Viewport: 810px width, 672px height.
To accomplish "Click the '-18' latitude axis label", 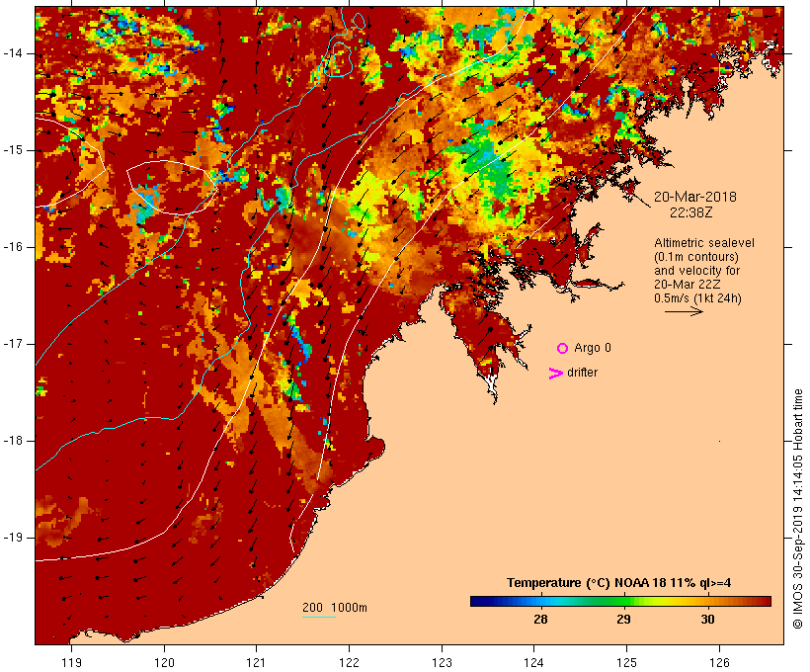I will (13, 441).
